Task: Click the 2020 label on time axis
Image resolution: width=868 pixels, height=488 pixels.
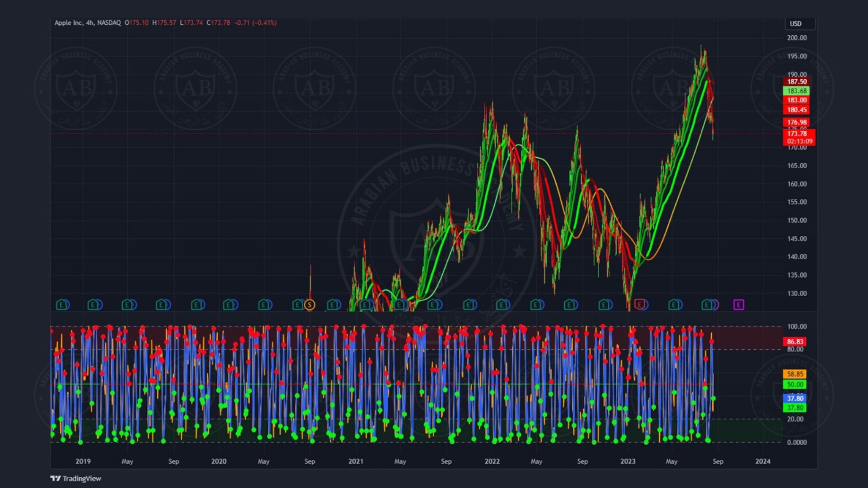Action: (219, 461)
